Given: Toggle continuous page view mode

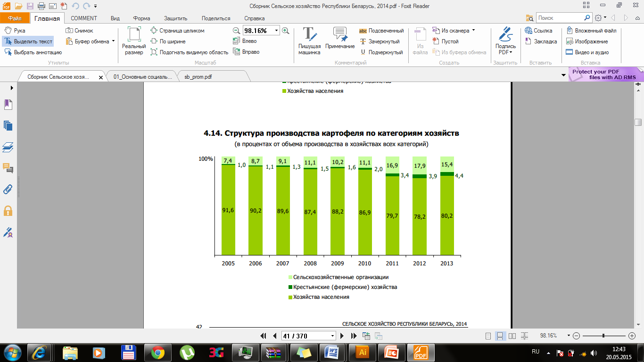Looking at the screenshot, I should pyautogui.click(x=501, y=336).
